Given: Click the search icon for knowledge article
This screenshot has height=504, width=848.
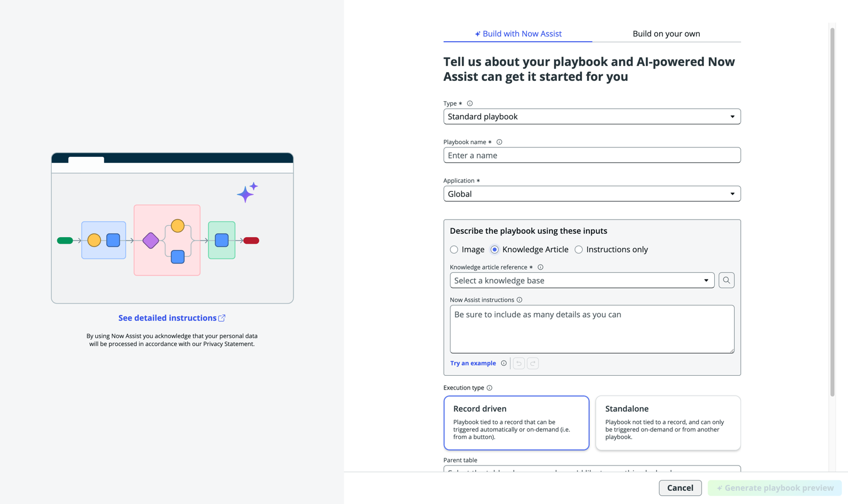Looking at the screenshot, I should (x=726, y=281).
